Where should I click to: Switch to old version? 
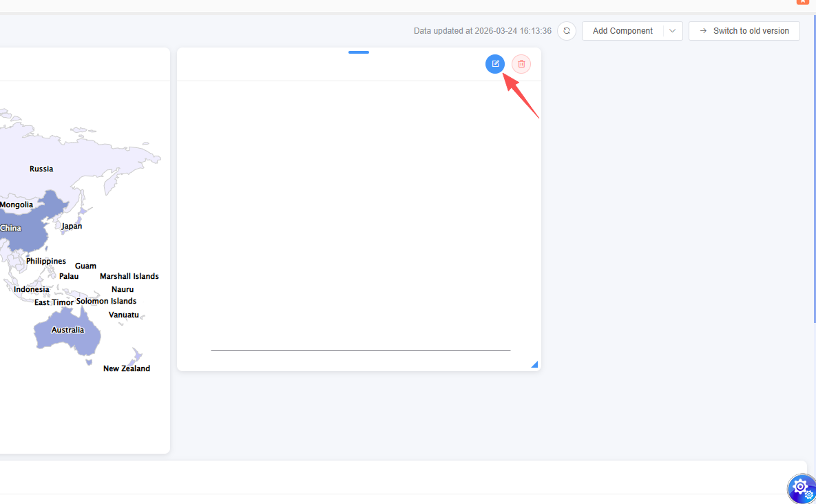coord(744,31)
